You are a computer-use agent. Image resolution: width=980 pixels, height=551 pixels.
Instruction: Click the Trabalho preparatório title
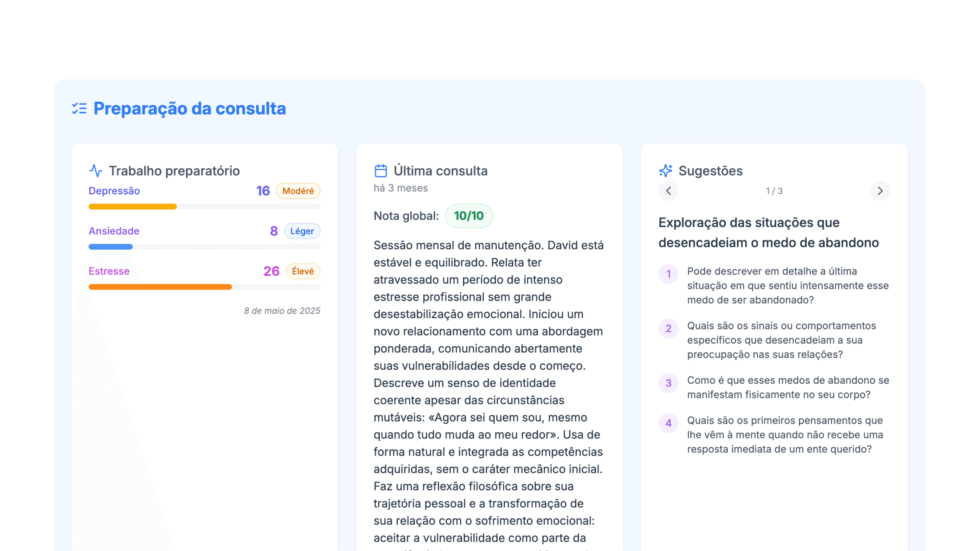174,171
